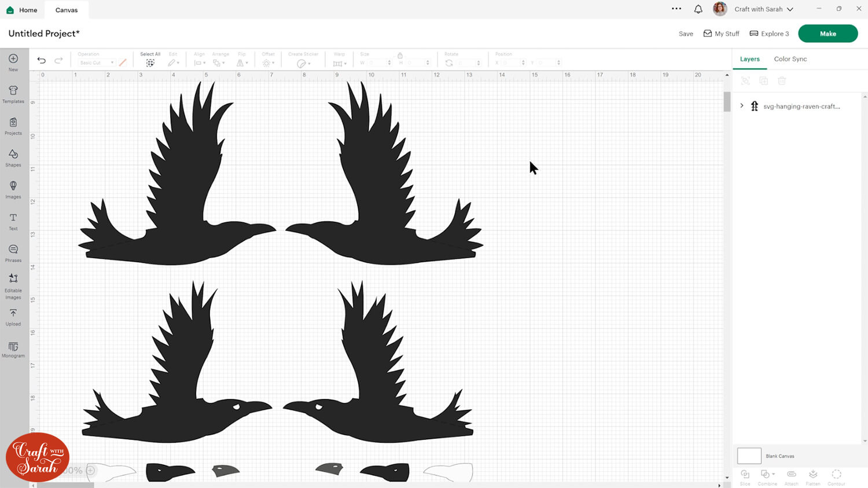Select the svg-hanging-raven-craft layer name
This screenshot has width=868, height=488.
tap(801, 107)
